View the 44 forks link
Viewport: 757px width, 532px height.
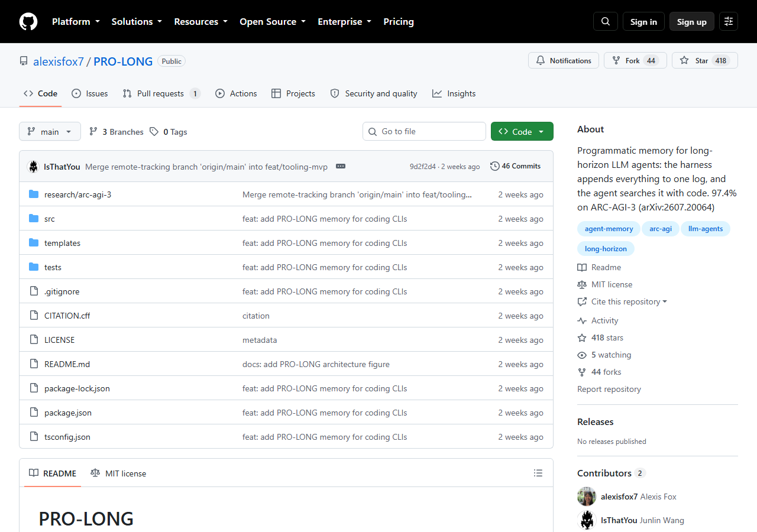[599, 372]
